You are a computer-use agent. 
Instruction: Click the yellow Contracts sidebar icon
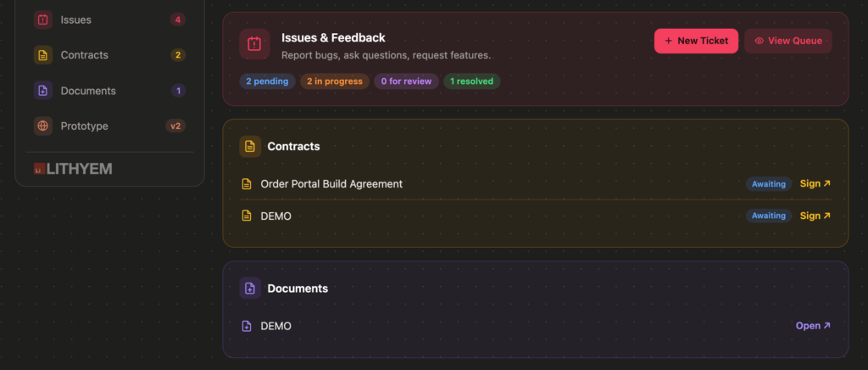pos(43,55)
